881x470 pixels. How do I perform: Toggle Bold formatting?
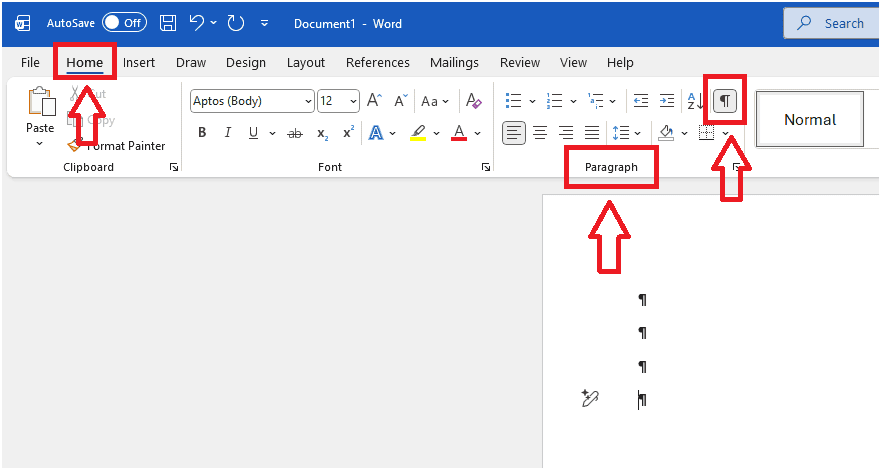pos(202,133)
